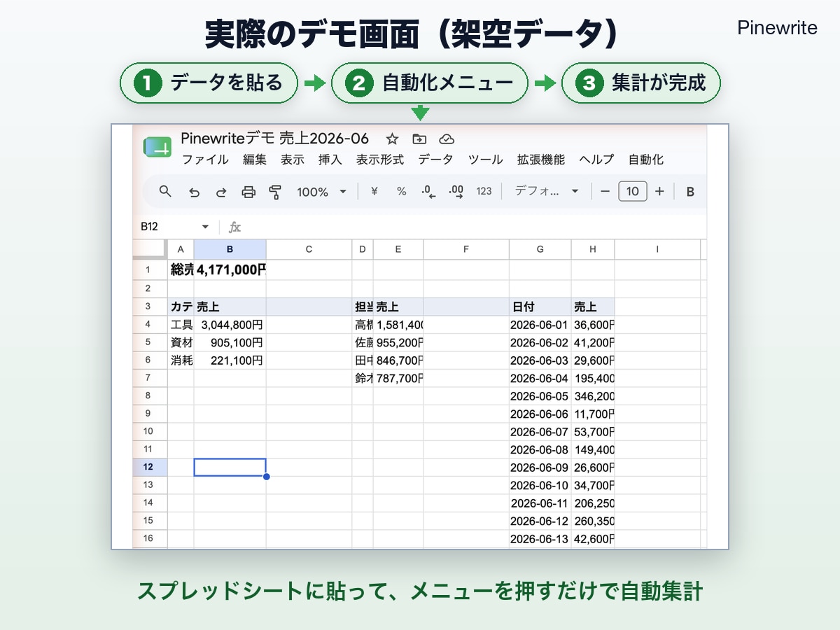Decrease decimal places
This screenshot has width=840, height=630.
(428, 192)
